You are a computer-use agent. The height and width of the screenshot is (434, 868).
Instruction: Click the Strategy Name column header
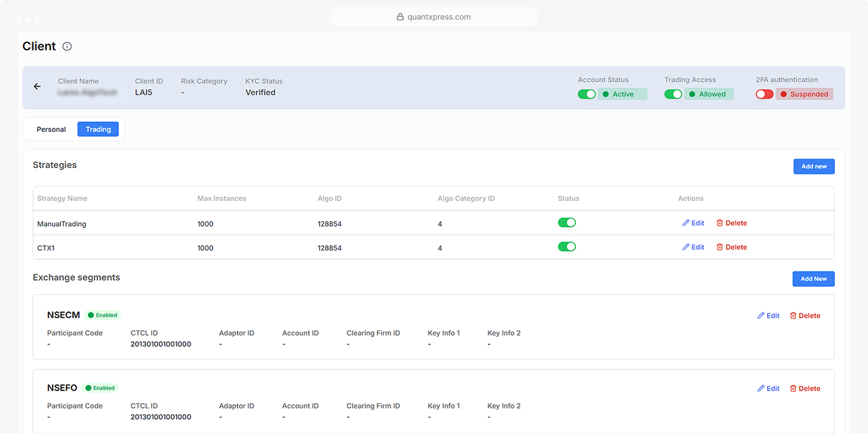[x=62, y=199]
